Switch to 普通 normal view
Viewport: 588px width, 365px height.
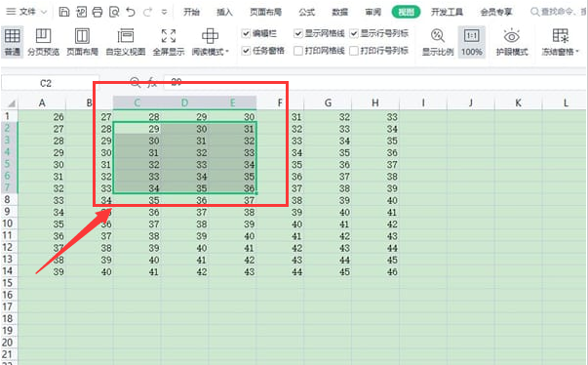click(12, 42)
